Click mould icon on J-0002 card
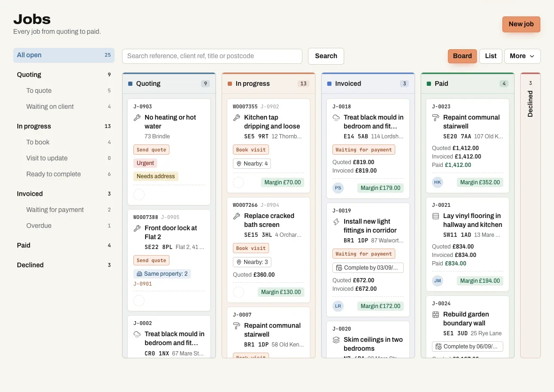This screenshot has height=392, width=554. 137,334
